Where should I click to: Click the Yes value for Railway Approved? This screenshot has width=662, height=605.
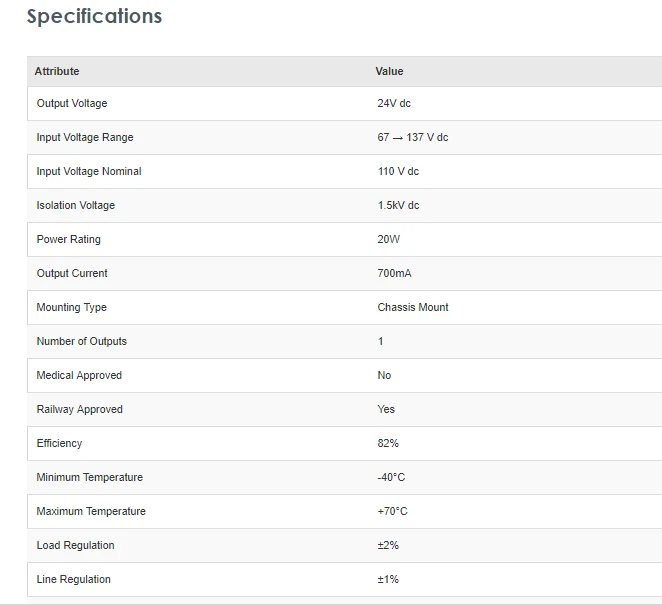point(386,409)
